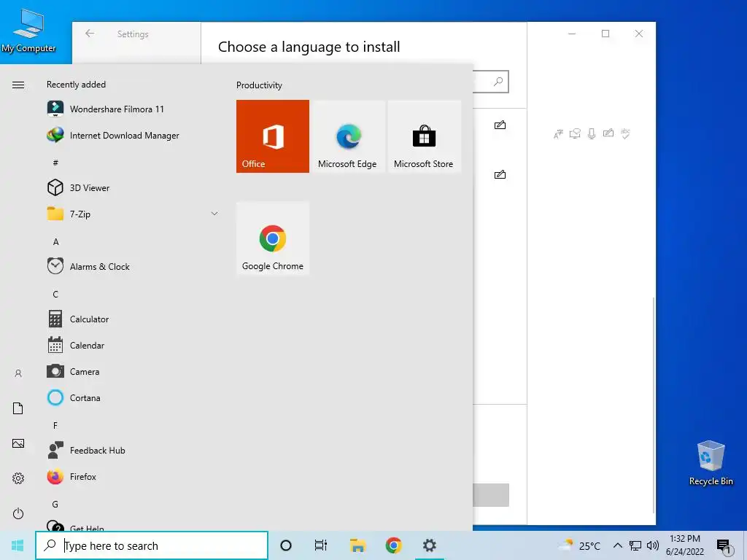Open the Microsoft Edge tile
This screenshot has width=747, height=560.
[347, 136]
